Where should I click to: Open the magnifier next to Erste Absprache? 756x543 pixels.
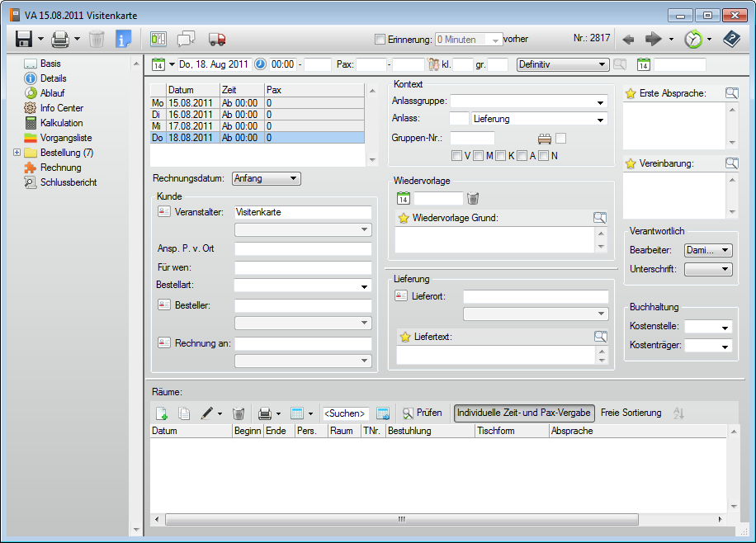pyautogui.click(x=730, y=94)
